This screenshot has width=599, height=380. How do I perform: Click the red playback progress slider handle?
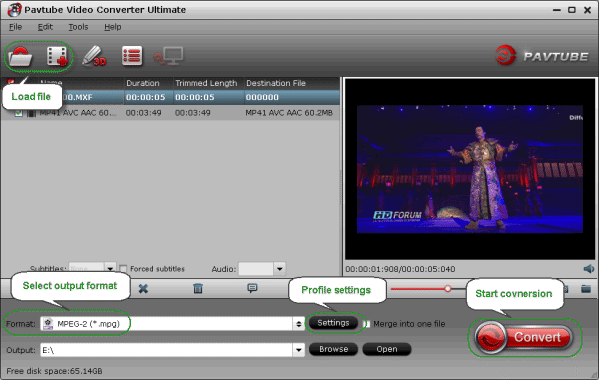pyautogui.click(x=448, y=289)
